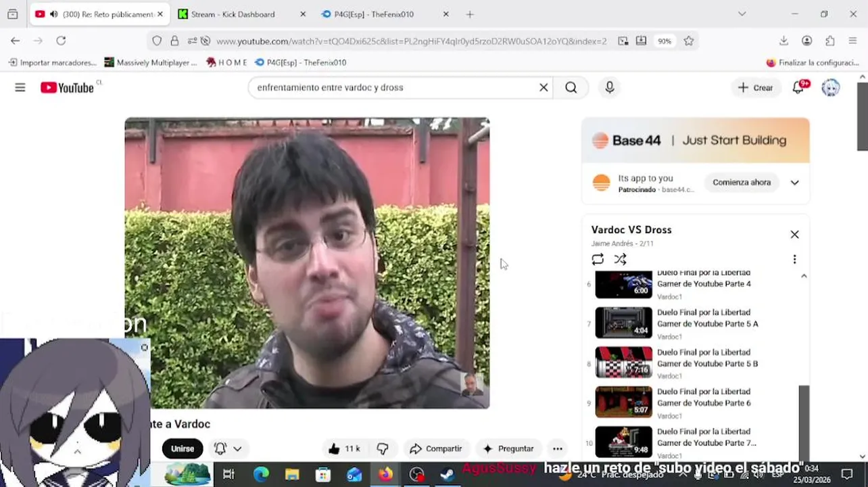Open subscription notification bell dropdown
This screenshot has width=868, height=487.
[228, 448]
